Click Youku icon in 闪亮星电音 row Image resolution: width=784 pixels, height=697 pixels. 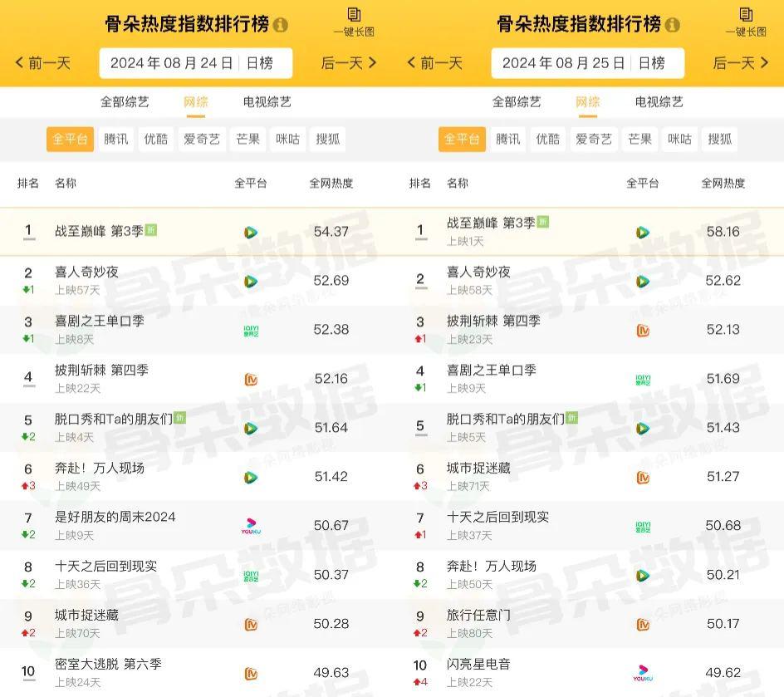coord(643,673)
